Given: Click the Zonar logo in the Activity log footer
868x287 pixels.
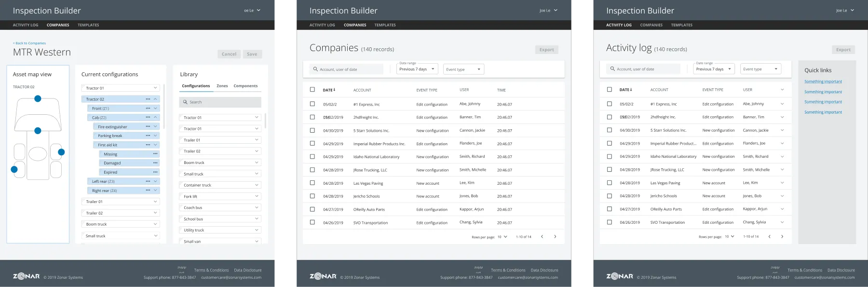Looking at the screenshot, I should tap(620, 276).
